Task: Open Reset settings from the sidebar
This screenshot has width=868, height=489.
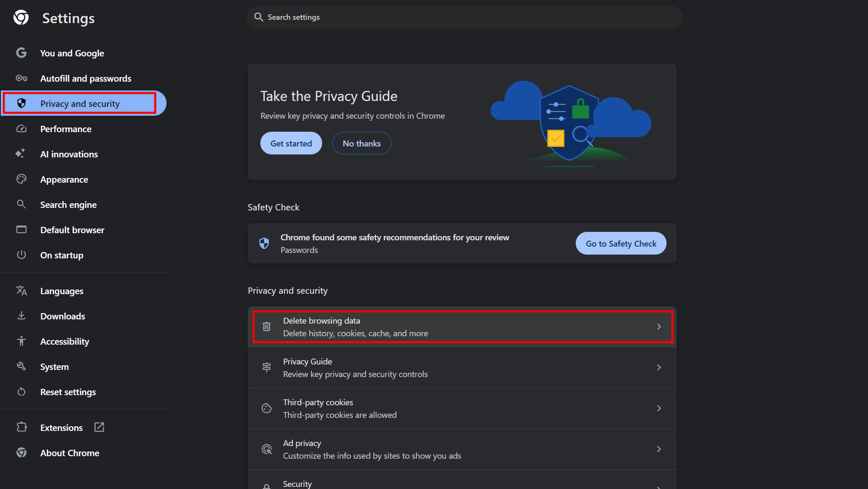Action: coord(68,392)
